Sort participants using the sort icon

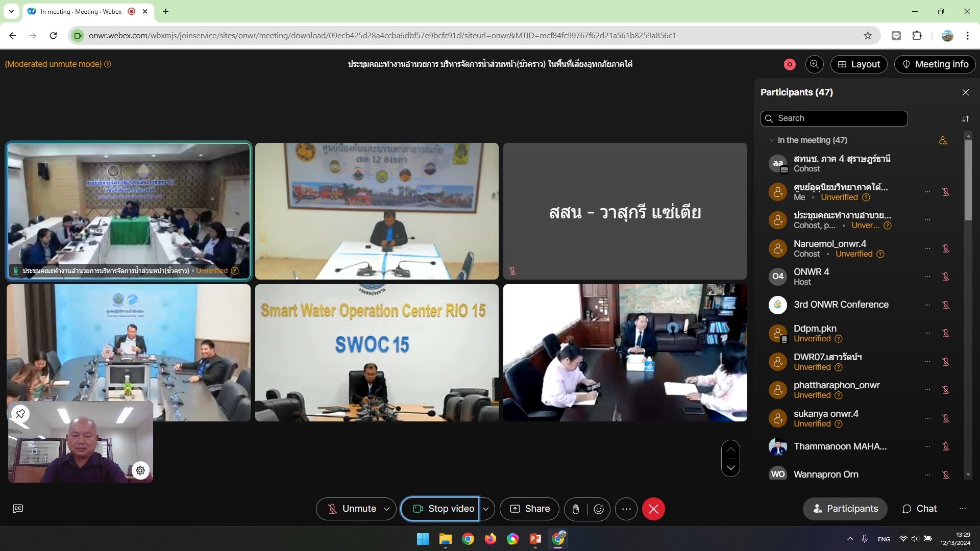(x=966, y=118)
